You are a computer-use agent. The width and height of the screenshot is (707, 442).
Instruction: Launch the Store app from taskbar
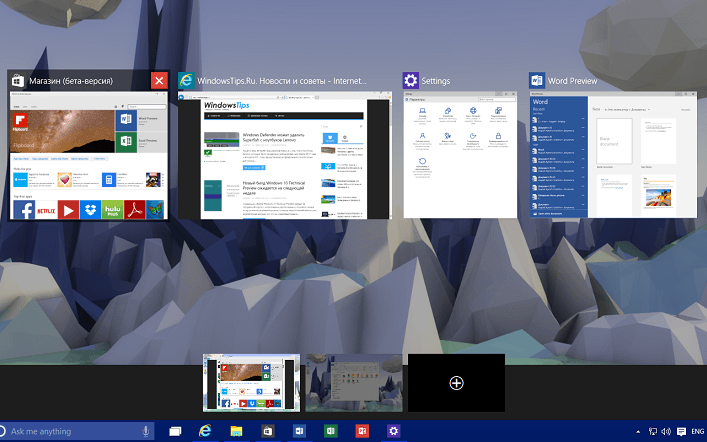(x=268, y=431)
